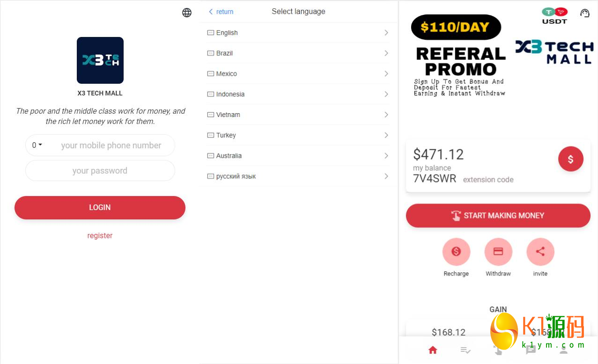
Task: Choose Indonesia language option
Action: click(x=230, y=94)
